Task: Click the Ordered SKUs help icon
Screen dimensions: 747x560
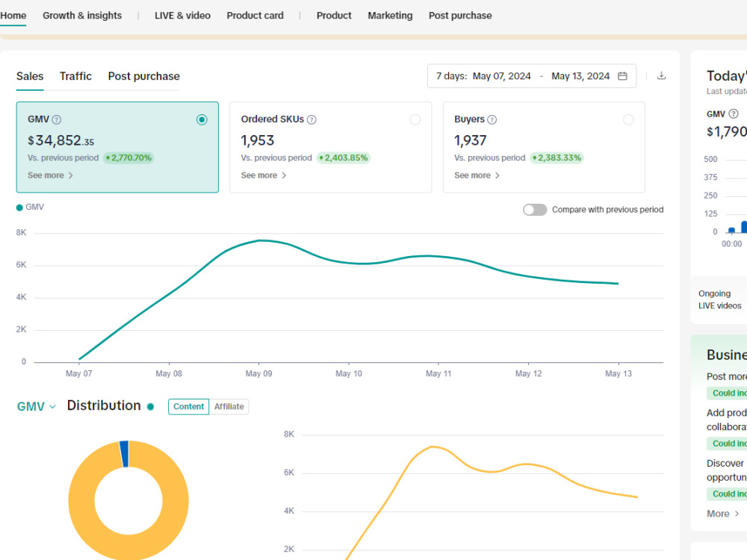Action: click(x=311, y=119)
